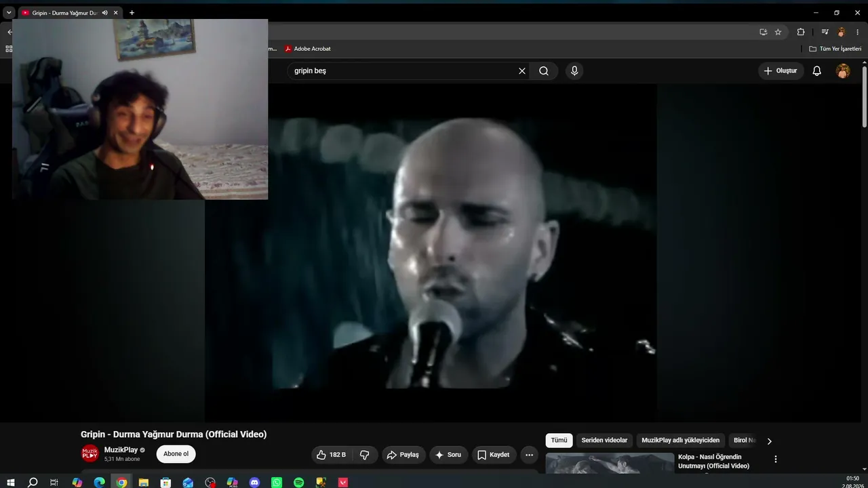
Task: Mute the tab using the speaker icon
Action: coord(104,13)
